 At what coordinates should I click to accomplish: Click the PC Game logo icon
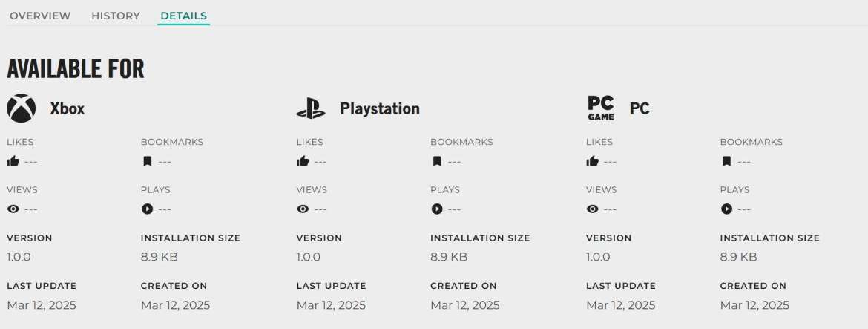click(600, 108)
